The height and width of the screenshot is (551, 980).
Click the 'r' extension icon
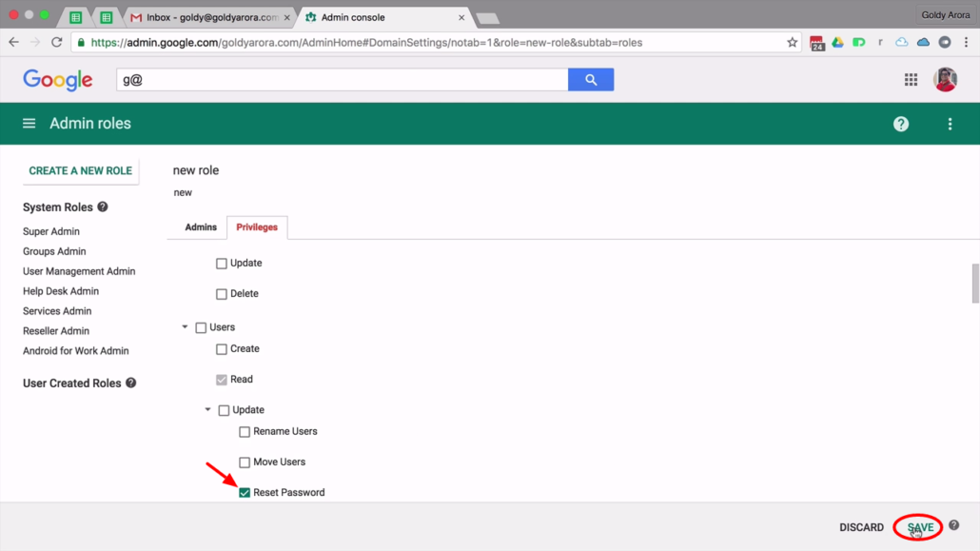pos(880,43)
